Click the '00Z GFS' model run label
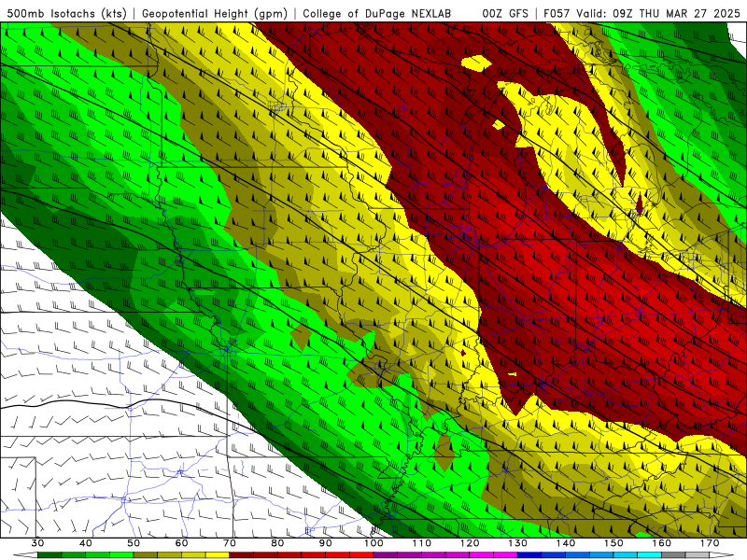The height and width of the screenshot is (560, 747). pos(505,13)
